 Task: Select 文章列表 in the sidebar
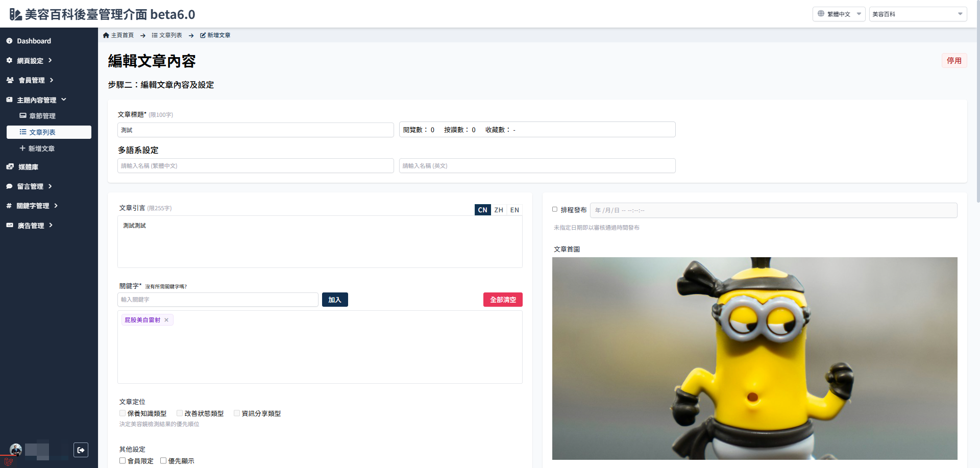(x=49, y=132)
